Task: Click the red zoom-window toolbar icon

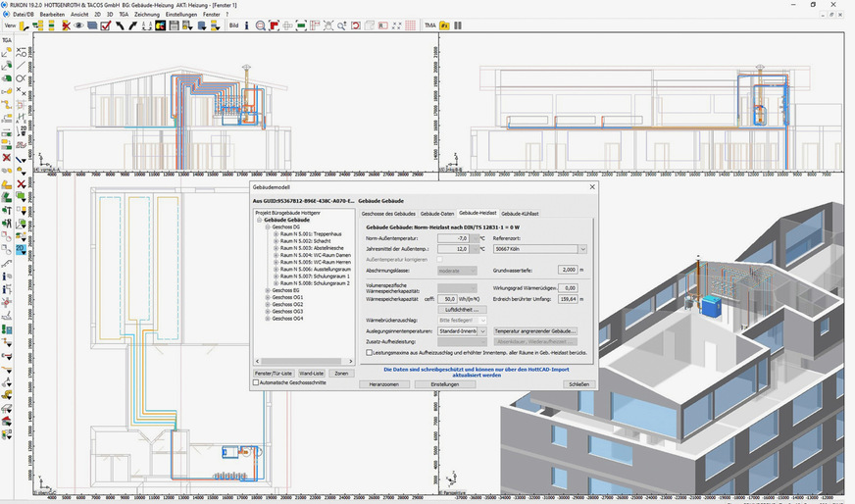Action: point(274,25)
